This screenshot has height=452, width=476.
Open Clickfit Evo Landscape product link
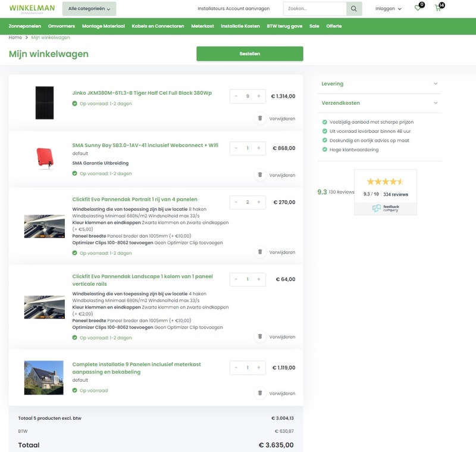[x=142, y=280]
